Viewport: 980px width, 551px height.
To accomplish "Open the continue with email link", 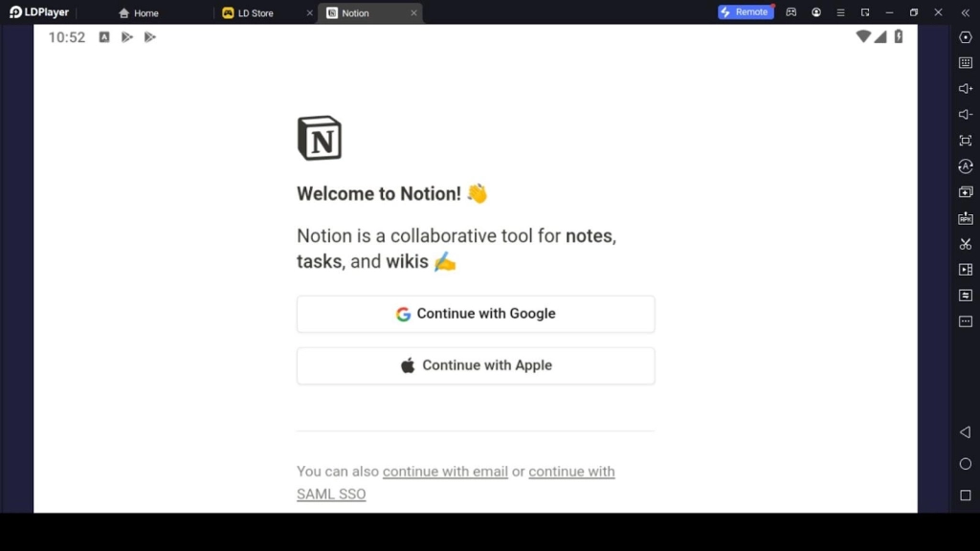I will [x=445, y=472].
